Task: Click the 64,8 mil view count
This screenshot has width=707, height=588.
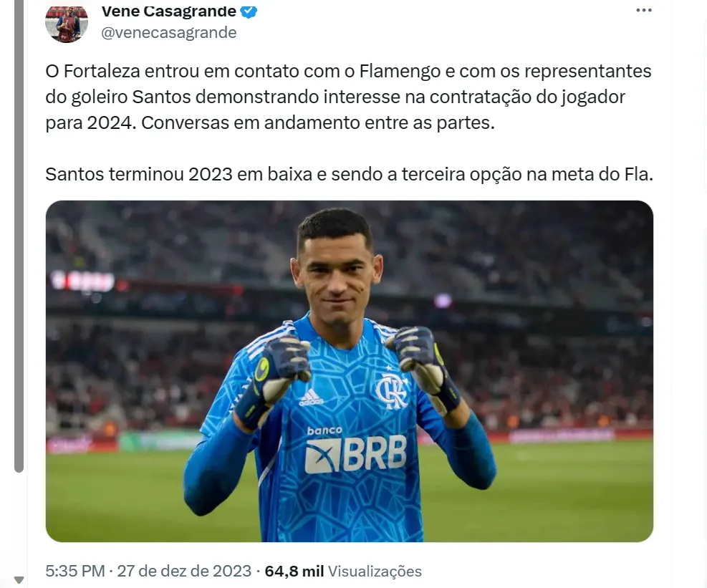Action: click(x=294, y=571)
